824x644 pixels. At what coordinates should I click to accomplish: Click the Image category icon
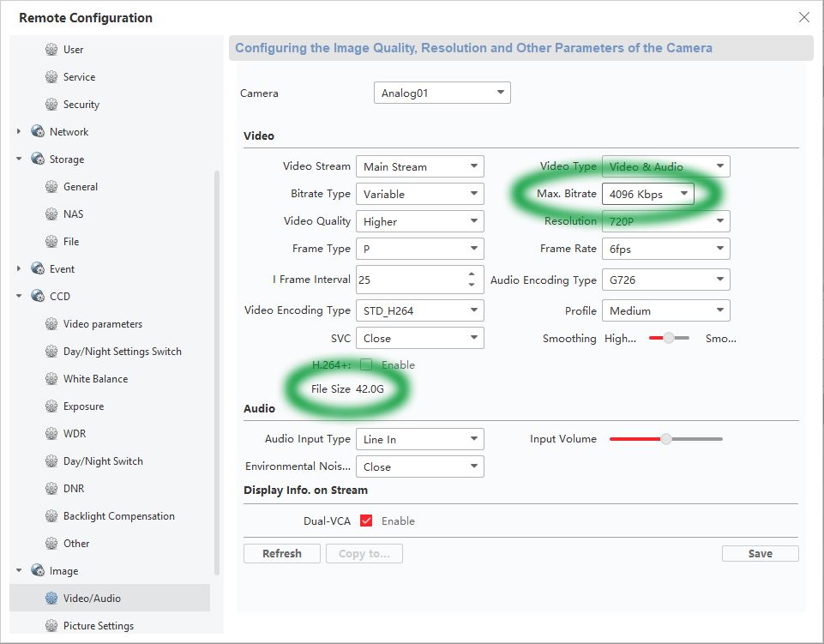38,571
